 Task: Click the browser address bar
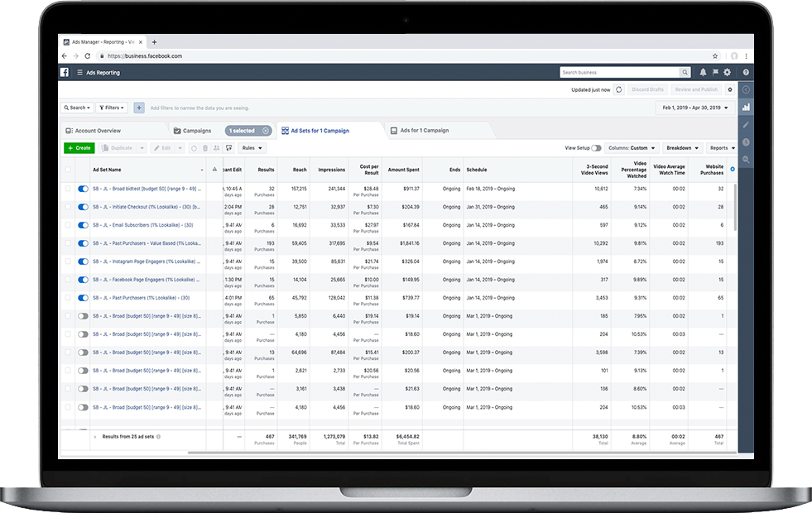(404, 56)
